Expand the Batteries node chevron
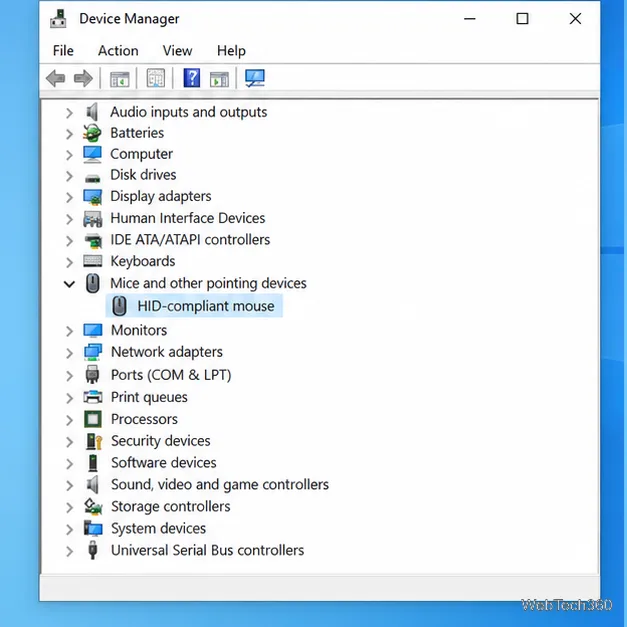Viewport: 627px width, 627px height. (x=69, y=134)
